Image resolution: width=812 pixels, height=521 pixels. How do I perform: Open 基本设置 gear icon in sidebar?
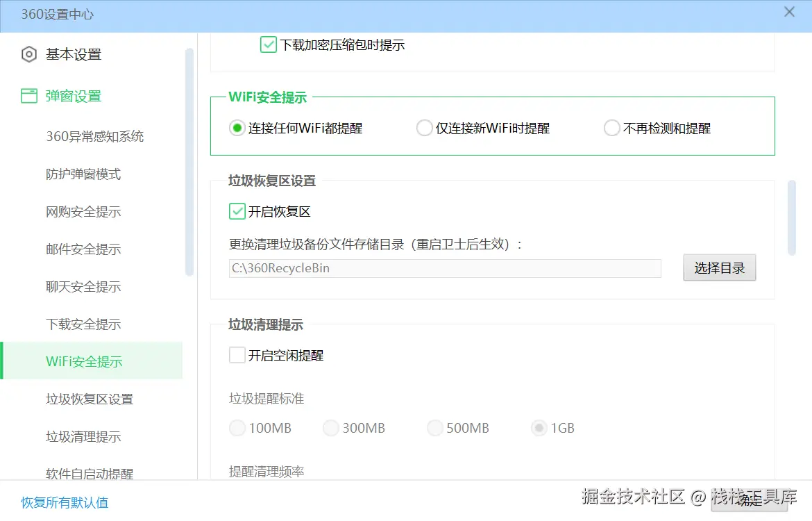[29, 54]
